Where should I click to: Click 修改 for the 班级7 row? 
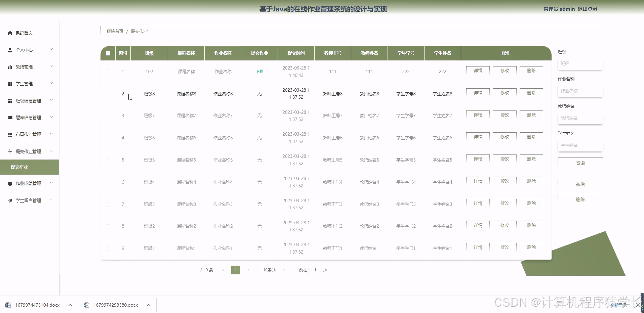pyautogui.click(x=505, y=115)
